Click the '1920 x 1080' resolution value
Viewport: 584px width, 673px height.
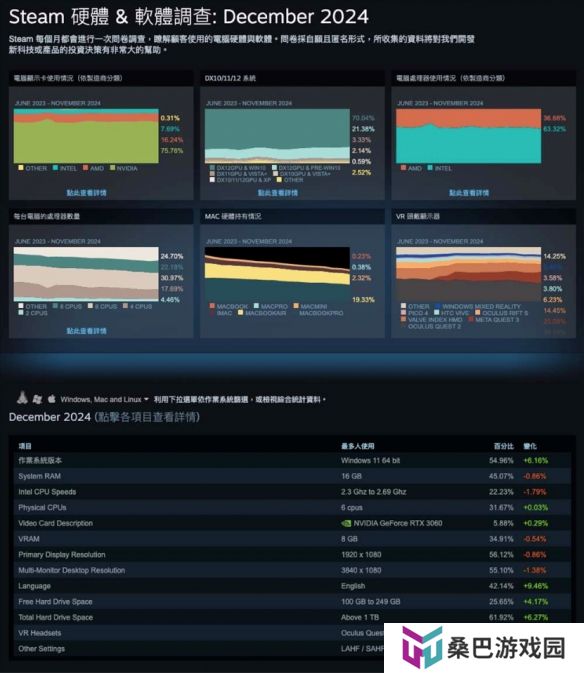pyautogui.click(x=361, y=555)
